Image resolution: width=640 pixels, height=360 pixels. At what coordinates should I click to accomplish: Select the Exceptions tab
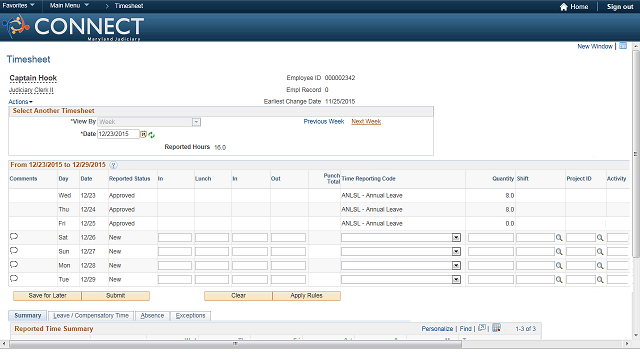[190, 316]
